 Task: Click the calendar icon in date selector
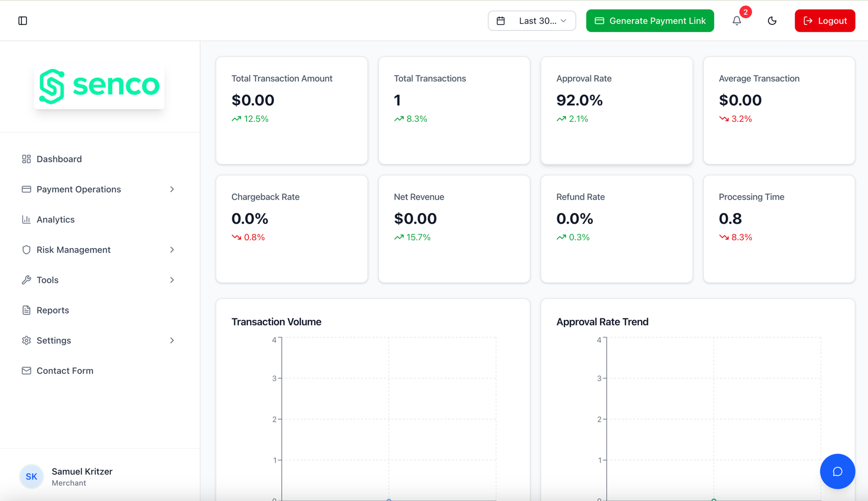pyautogui.click(x=500, y=21)
